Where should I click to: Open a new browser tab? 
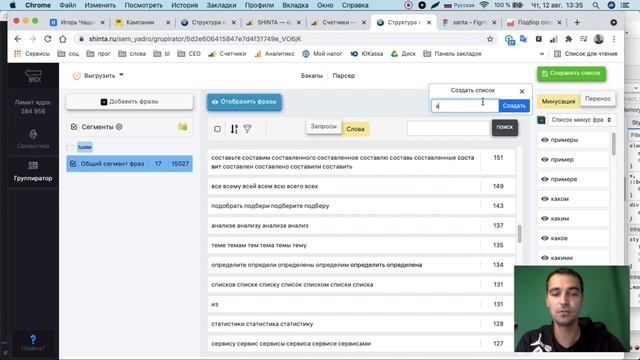(x=577, y=22)
